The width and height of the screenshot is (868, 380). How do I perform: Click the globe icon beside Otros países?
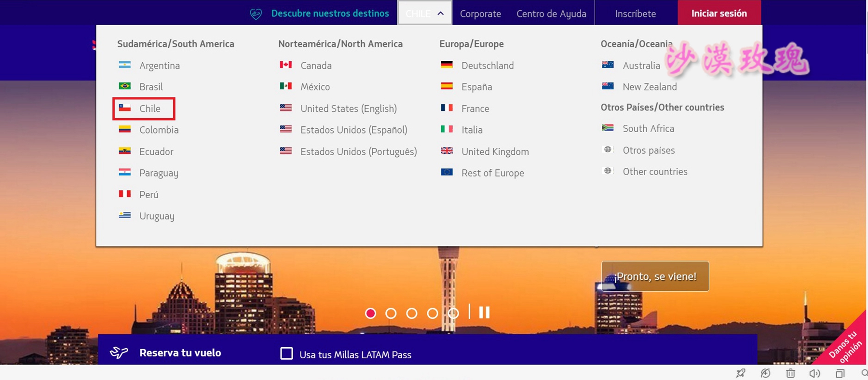(x=608, y=149)
